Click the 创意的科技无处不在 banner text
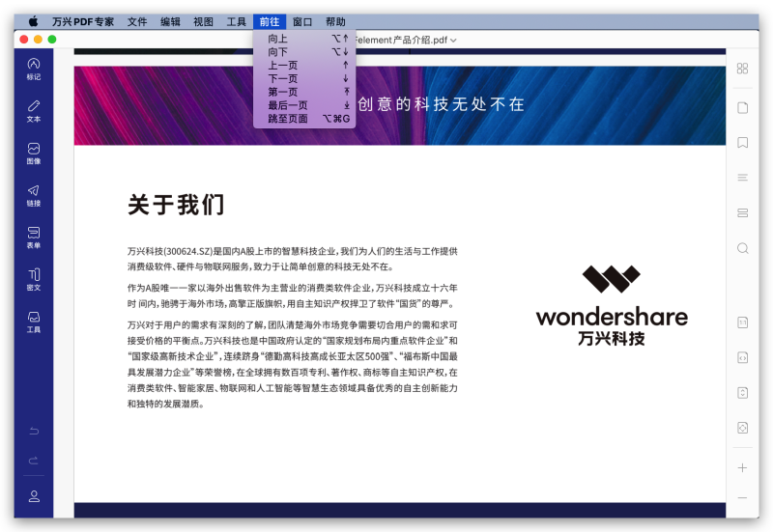The height and width of the screenshot is (532, 773). tap(442, 104)
